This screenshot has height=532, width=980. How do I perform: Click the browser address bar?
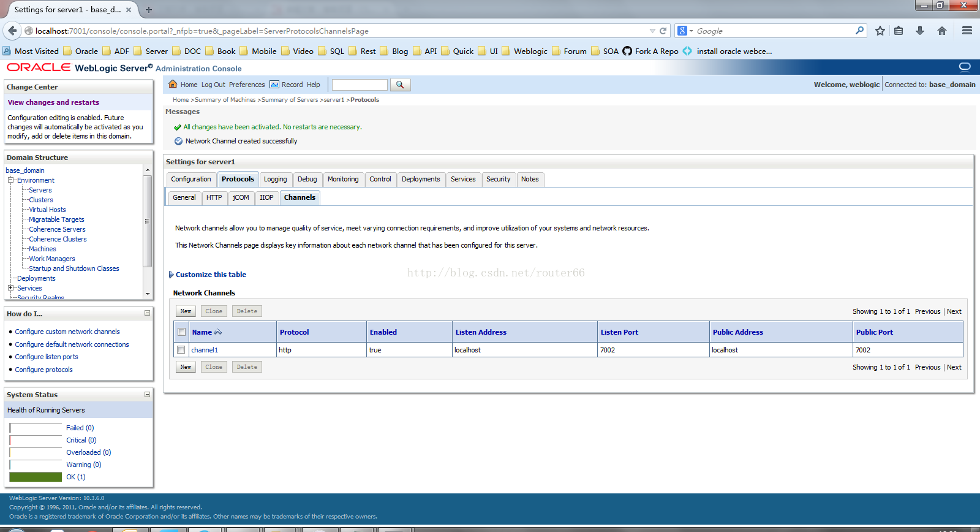[x=337, y=31]
